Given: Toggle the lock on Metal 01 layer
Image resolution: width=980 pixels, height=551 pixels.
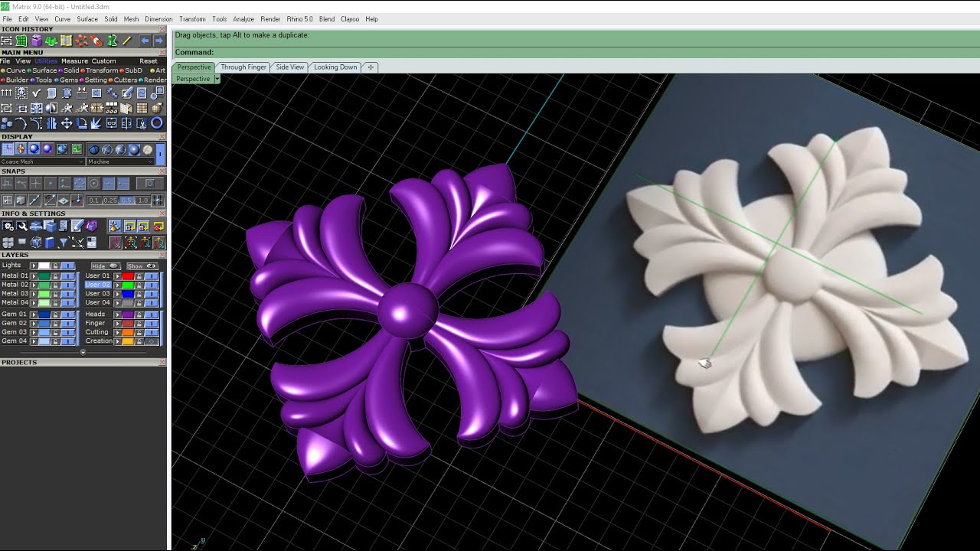Looking at the screenshot, I should (x=55, y=276).
